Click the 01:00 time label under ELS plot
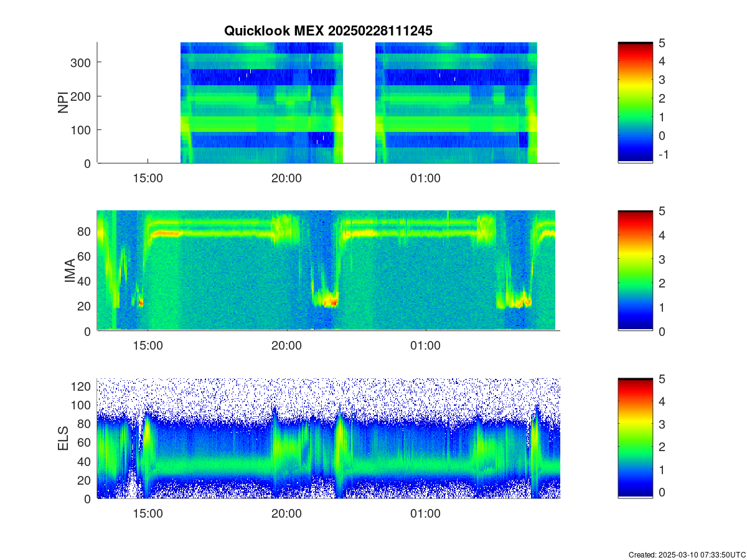The width and height of the screenshot is (747, 560). 425,514
